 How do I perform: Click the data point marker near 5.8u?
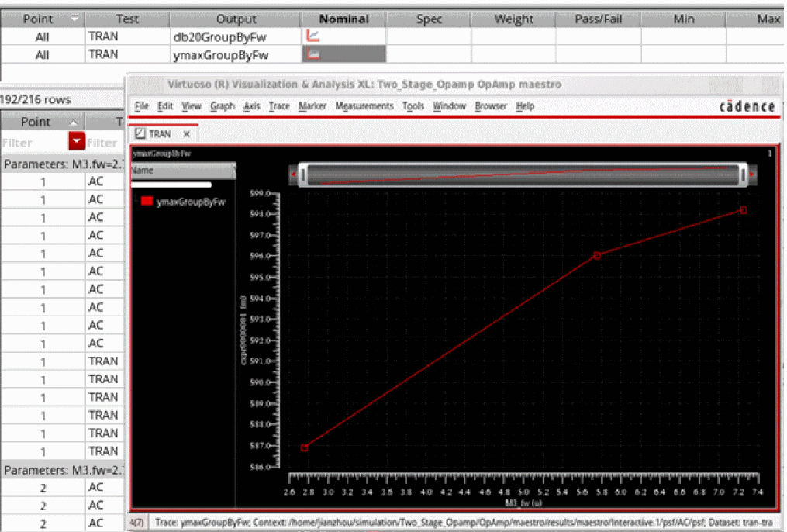point(597,255)
